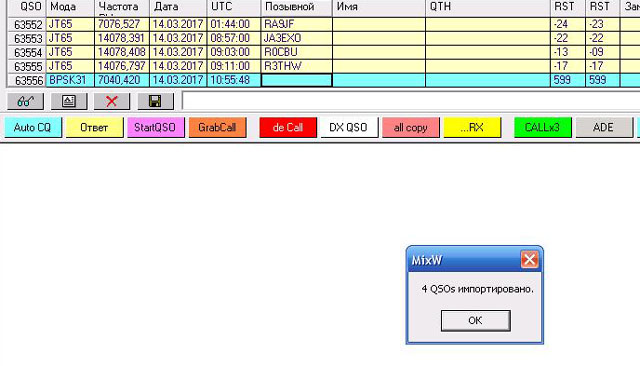The width and height of the screenshot is (640, 366).
Task: Click frequency cell 7076,527
Action: (122, 24)
